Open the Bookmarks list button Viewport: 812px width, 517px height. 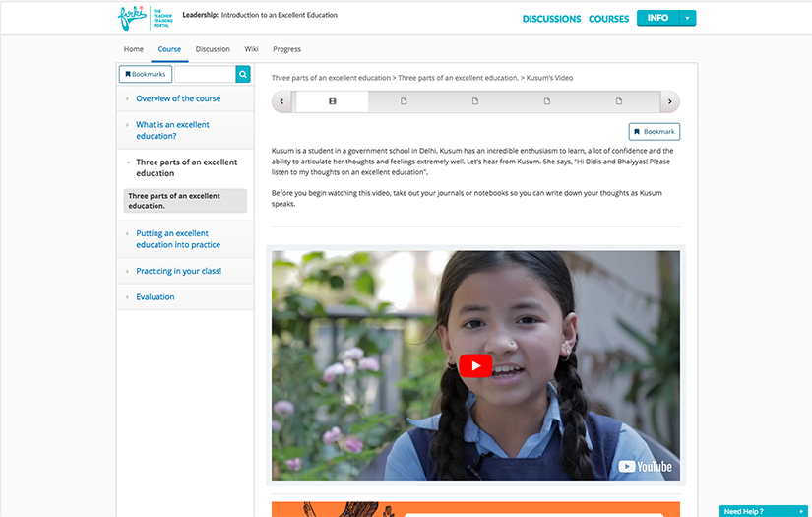146,74
